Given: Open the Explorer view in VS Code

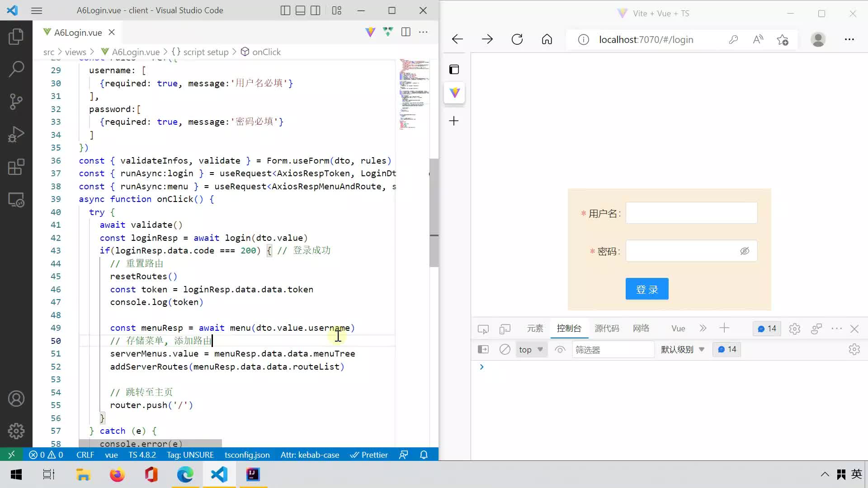Looking at the screenshot, I should coord(16,37).
